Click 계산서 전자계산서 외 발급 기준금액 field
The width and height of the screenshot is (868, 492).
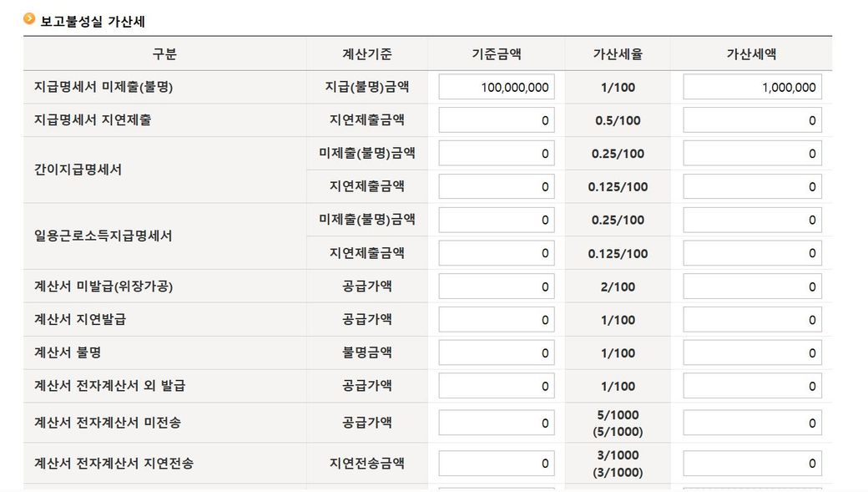click(x=496, y=386)
